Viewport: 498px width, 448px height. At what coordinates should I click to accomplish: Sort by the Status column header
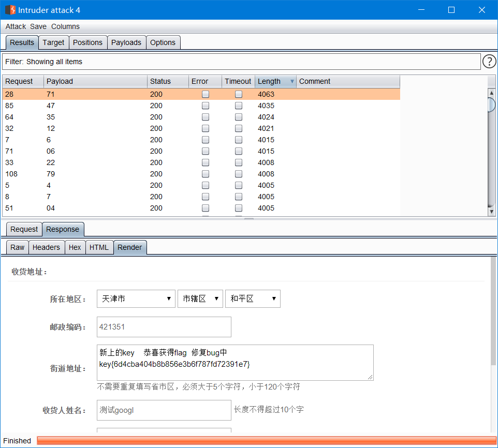tap(168, 82)
